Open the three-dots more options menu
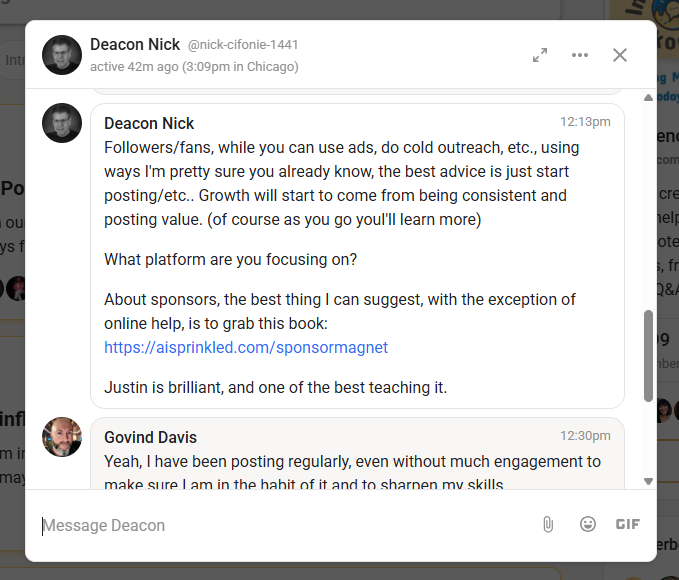The width and height of the screenshot is (679, 580). pyautogui.click(x=580, y=55)
